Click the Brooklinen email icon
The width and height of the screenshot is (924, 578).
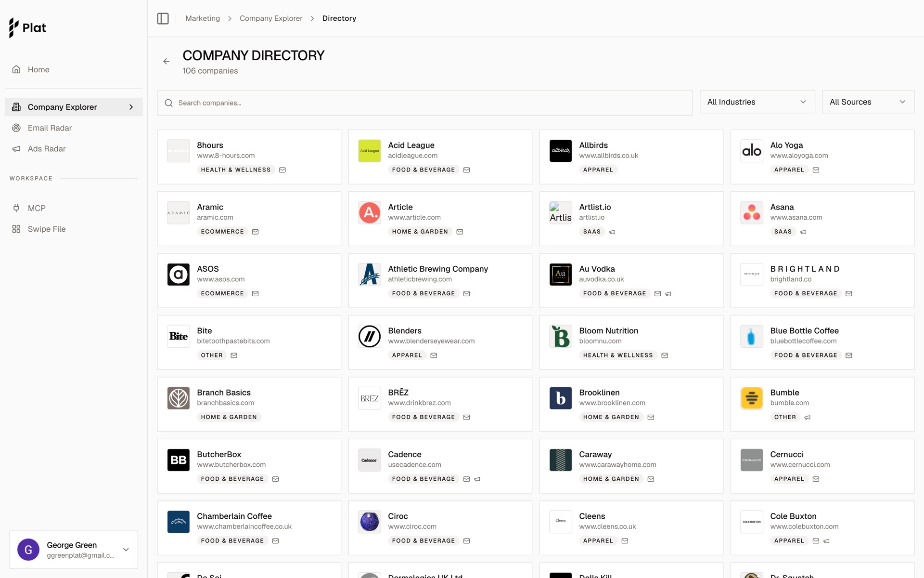[651, 417]
